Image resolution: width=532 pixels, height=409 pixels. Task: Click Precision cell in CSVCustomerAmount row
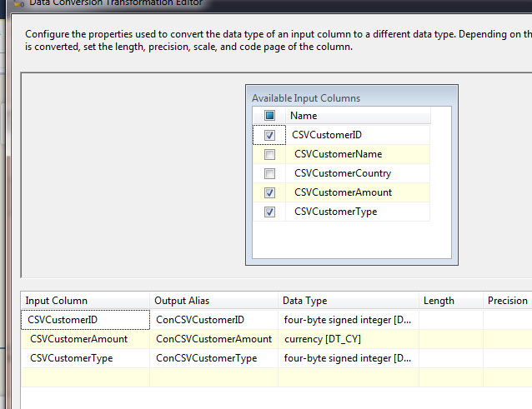click(x=508, y=339)
